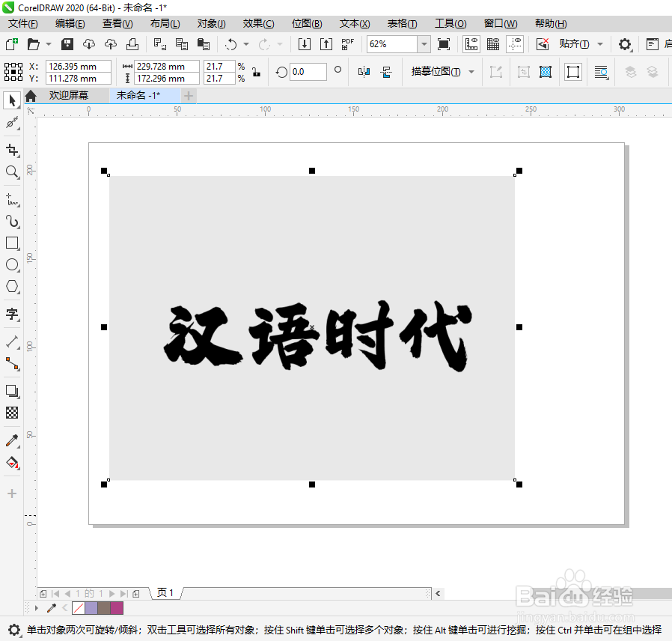Select the Ellipse tool

(x=11, y=264)
